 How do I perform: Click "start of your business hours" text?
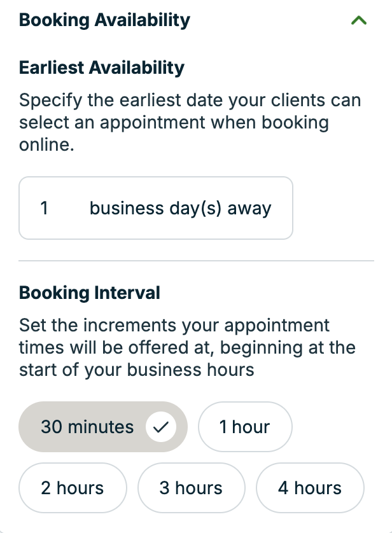tap(137, 370)
